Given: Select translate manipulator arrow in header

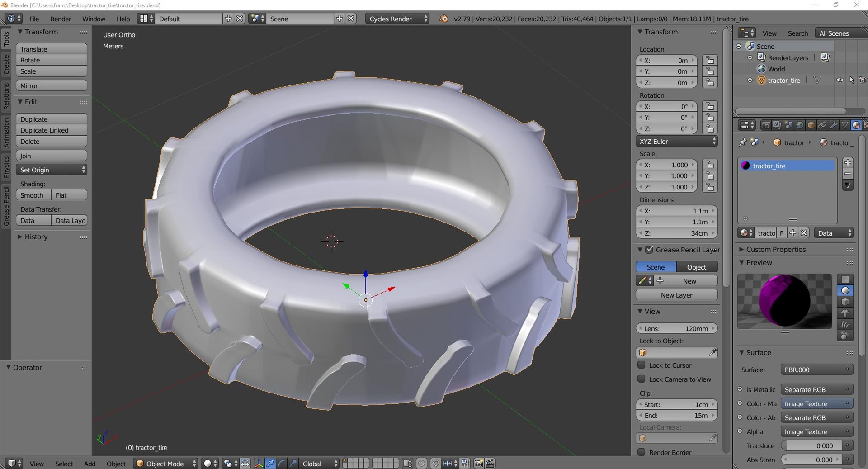Looking at the screenshot, I should [x=270, y=463].
